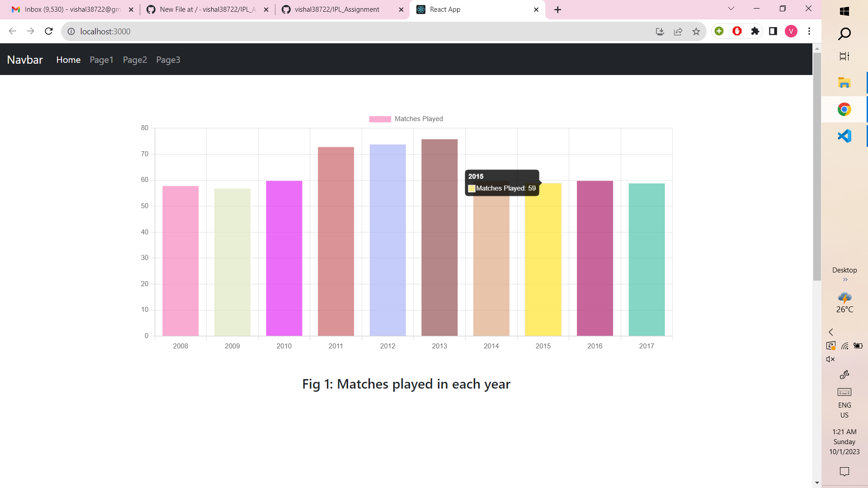
Task: Open the Chrome profile avatar V
Action: 791,31
